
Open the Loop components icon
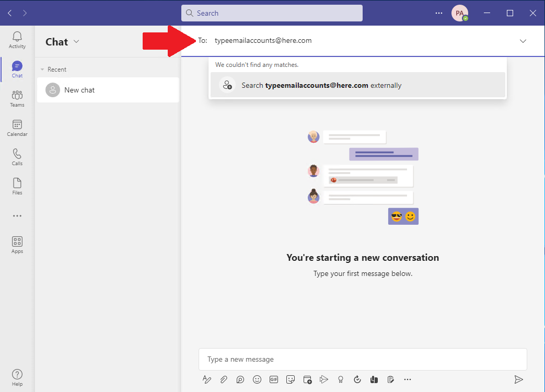click(240, 379)
